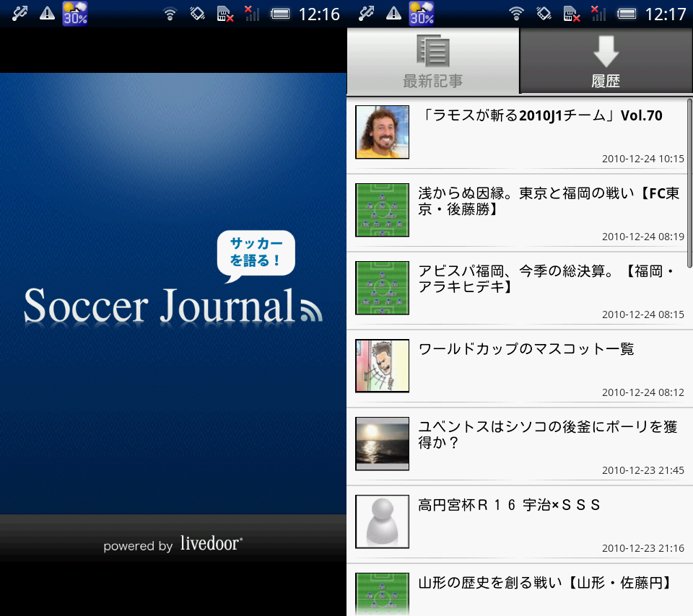Screen dimensions: 693x616
Task: Switch to the 履歴 tab
Action: click(606, 61)
